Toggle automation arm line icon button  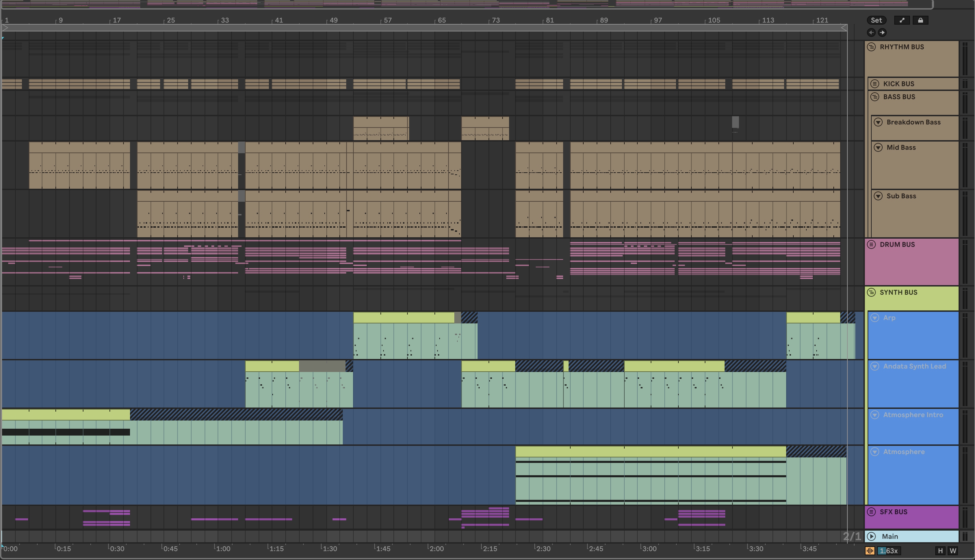901,21
